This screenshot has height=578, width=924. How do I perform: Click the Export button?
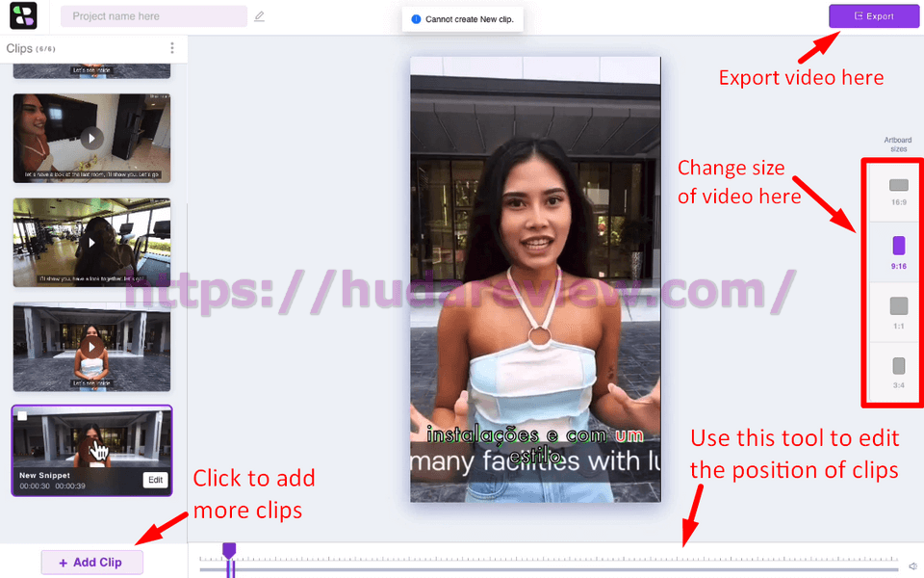click(x=873, y=16)
